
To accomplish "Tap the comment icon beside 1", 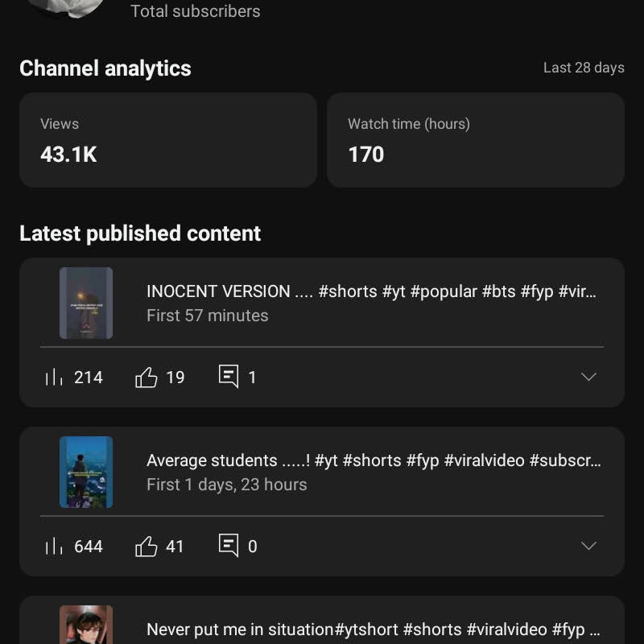I will click(x=229, y=376).
